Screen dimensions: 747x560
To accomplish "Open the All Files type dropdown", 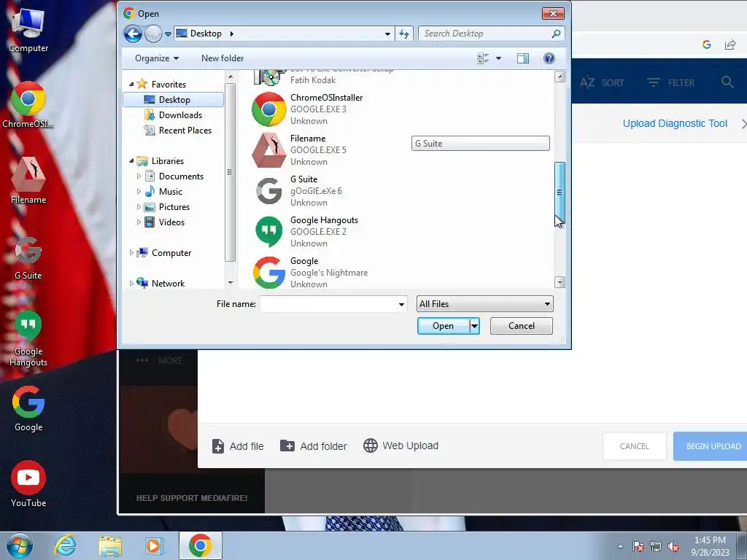I will coord(484,304).
